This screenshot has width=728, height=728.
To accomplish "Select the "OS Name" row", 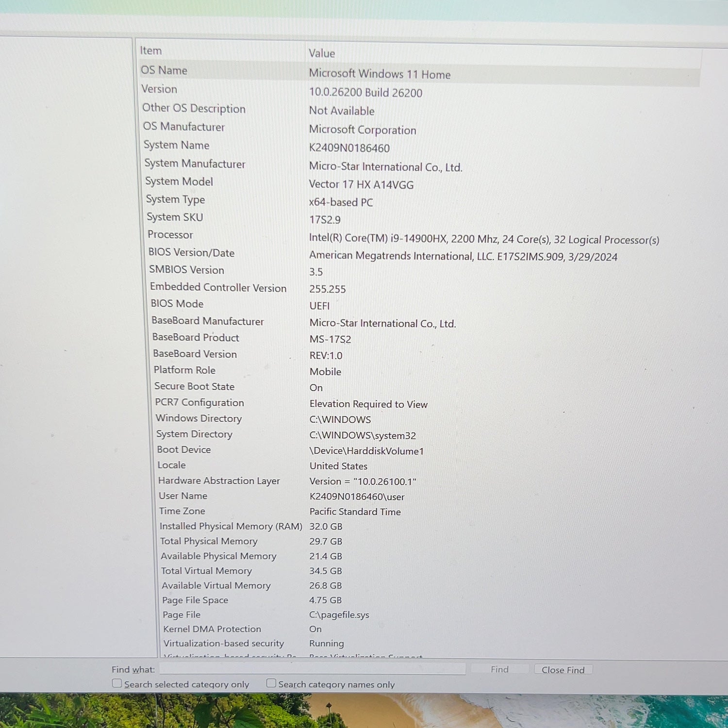I will (419, 73).
